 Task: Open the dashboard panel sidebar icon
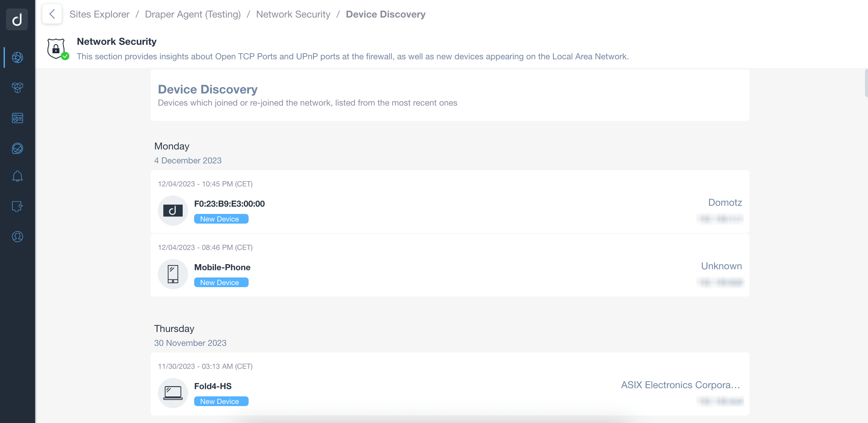click(17, 118)
